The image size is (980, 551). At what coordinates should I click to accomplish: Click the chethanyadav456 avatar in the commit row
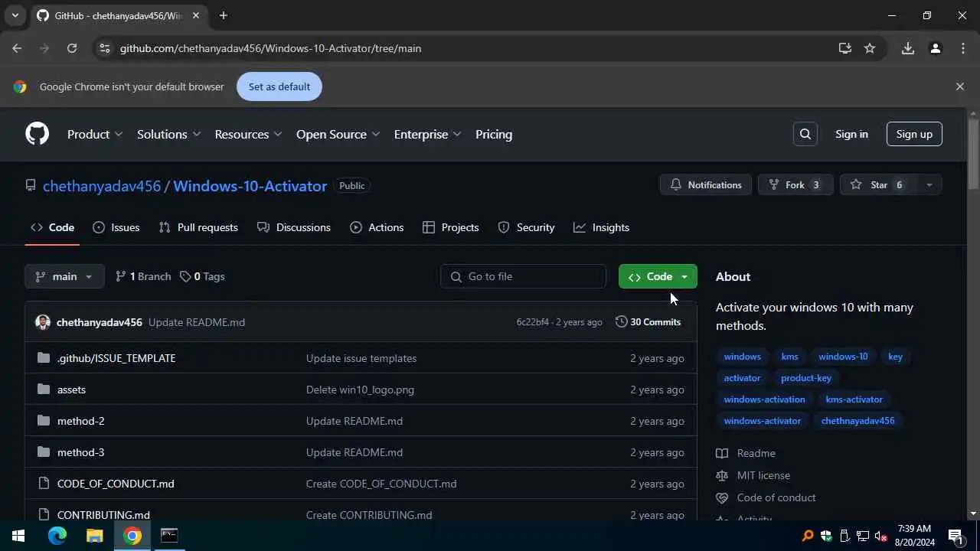coord(43,322)
